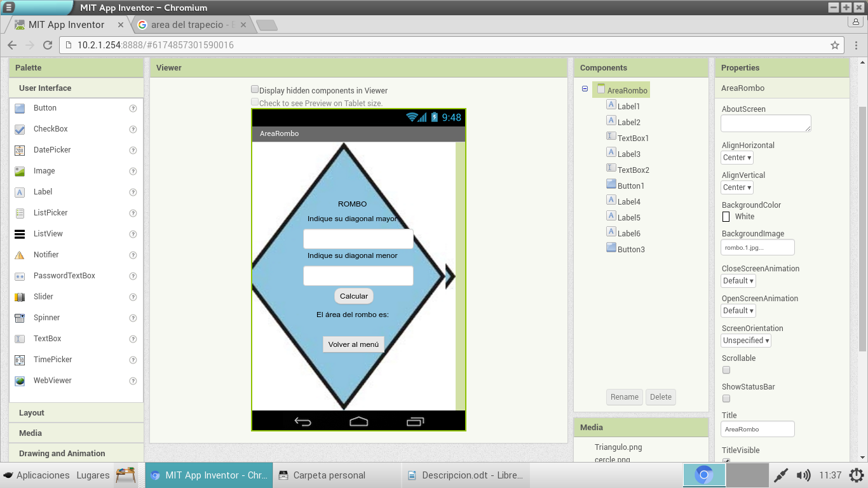Expand the Layout palette section
This screenshot has width=868, height=488.
point(76,413)
